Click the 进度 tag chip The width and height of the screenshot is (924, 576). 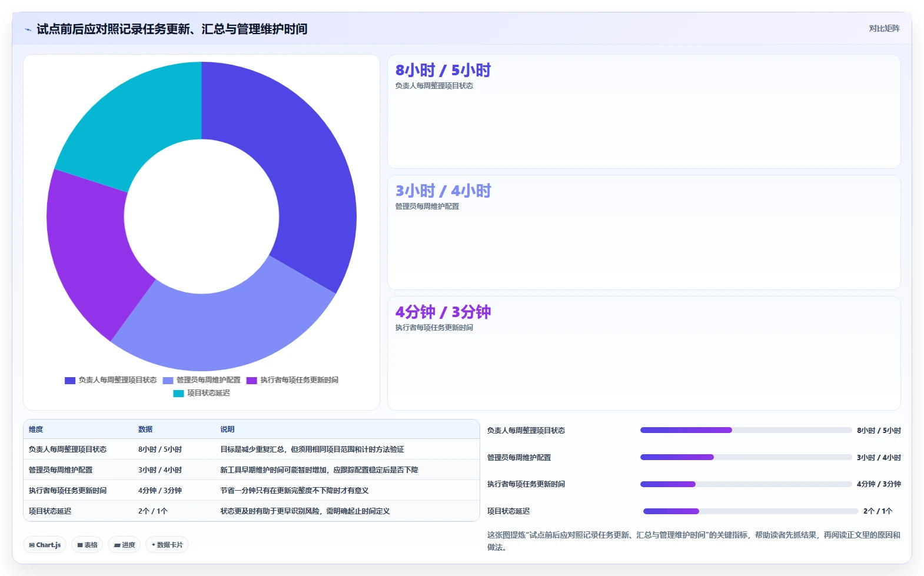[124, 545]
